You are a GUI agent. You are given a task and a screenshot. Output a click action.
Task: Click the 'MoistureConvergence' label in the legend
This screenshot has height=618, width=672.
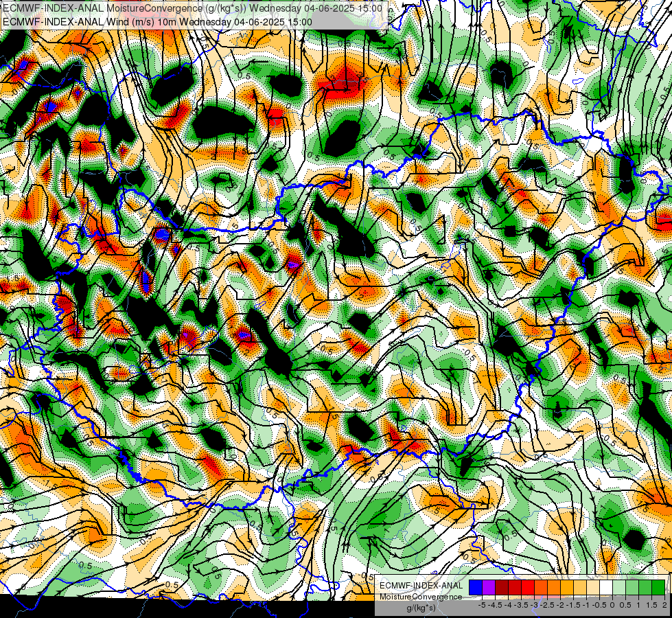(x=421, y=597)
